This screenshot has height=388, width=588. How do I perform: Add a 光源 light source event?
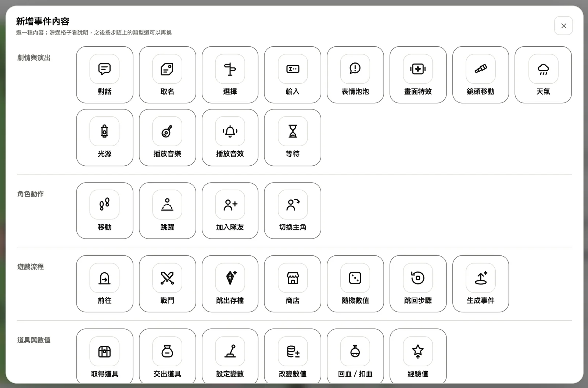(x=105, y=137)
